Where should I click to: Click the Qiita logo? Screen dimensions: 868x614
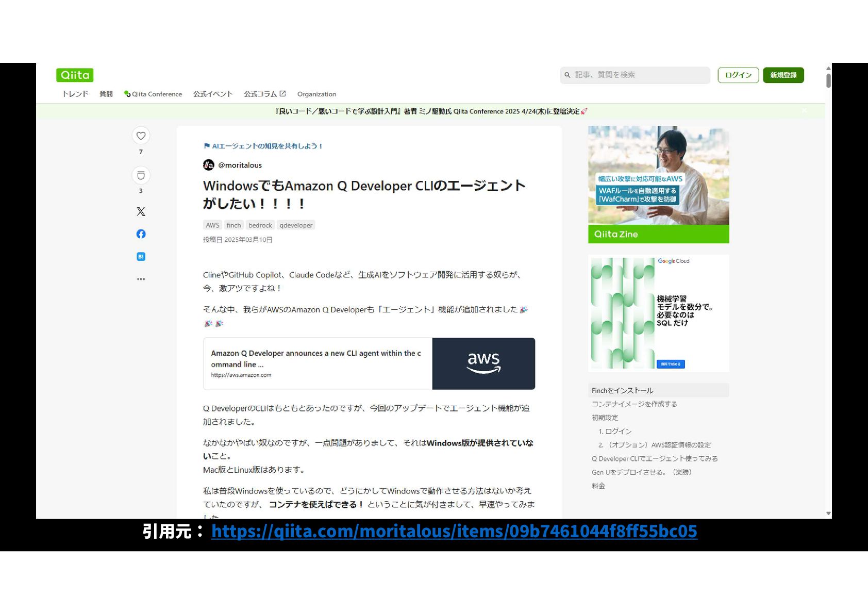pyautogui.click(x=75, y=75)
